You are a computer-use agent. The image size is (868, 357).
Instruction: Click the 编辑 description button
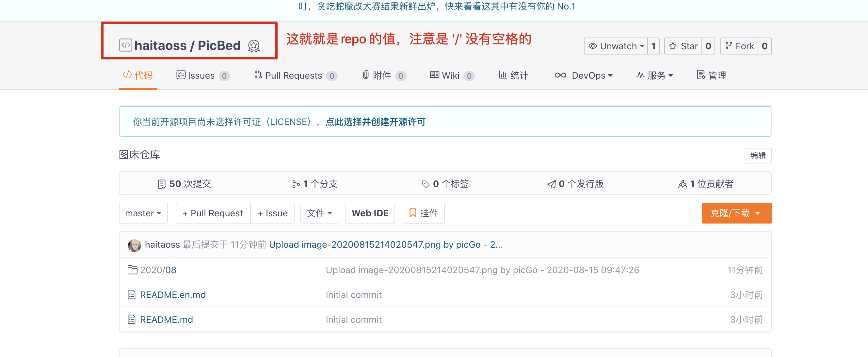(758, 156)
